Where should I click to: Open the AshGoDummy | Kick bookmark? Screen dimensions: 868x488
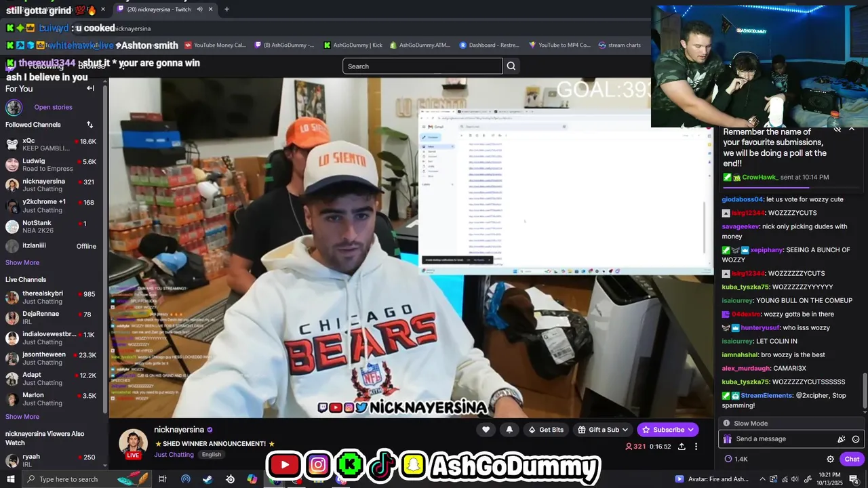click(353, 45)
